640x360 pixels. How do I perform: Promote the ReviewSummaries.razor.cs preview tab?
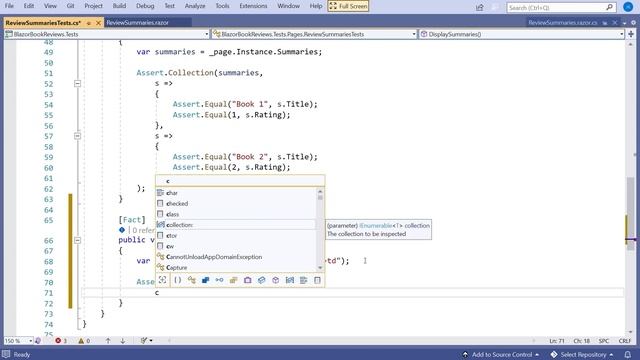click(x=605, y=23)
